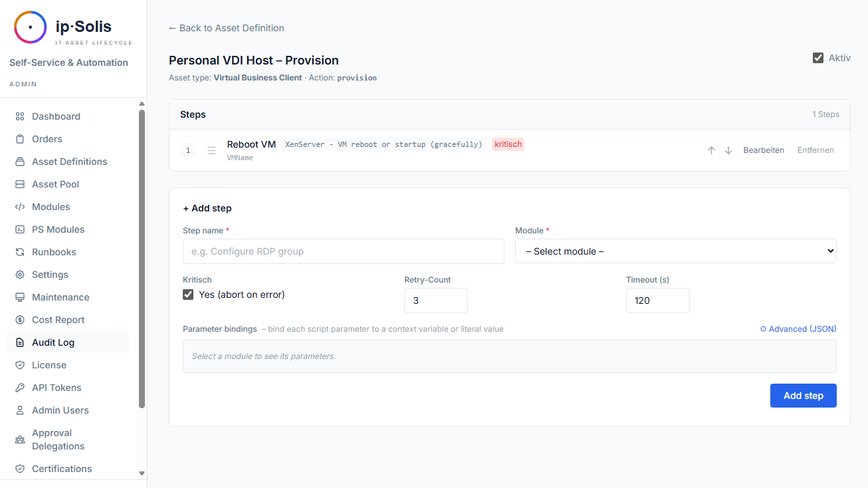Open the Select module dropdown

point(676,251)
